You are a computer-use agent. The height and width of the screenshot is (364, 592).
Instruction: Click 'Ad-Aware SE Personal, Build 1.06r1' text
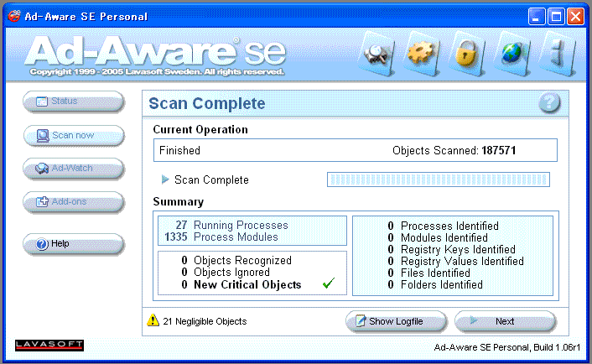point(507,347)
